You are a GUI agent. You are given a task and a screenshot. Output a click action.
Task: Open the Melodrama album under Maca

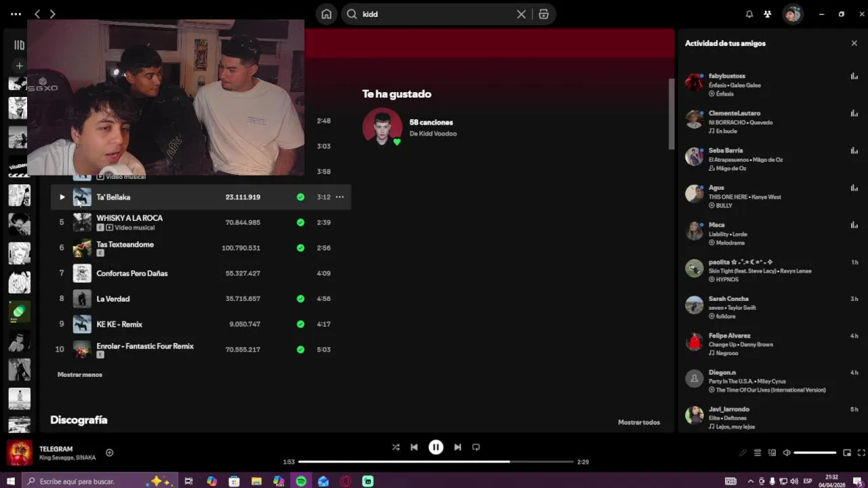click(730, 243)
